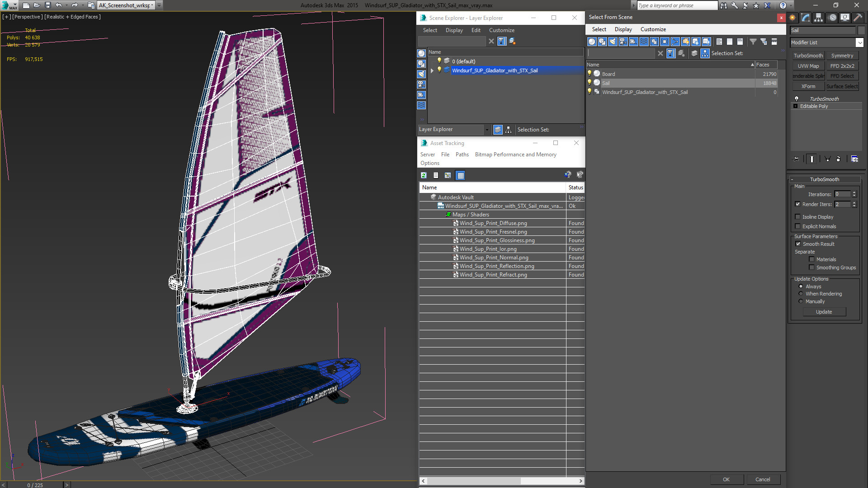The image size is (868, 488).
Task: Click Select All icon in Select From Scene
Action: [719, 42]
